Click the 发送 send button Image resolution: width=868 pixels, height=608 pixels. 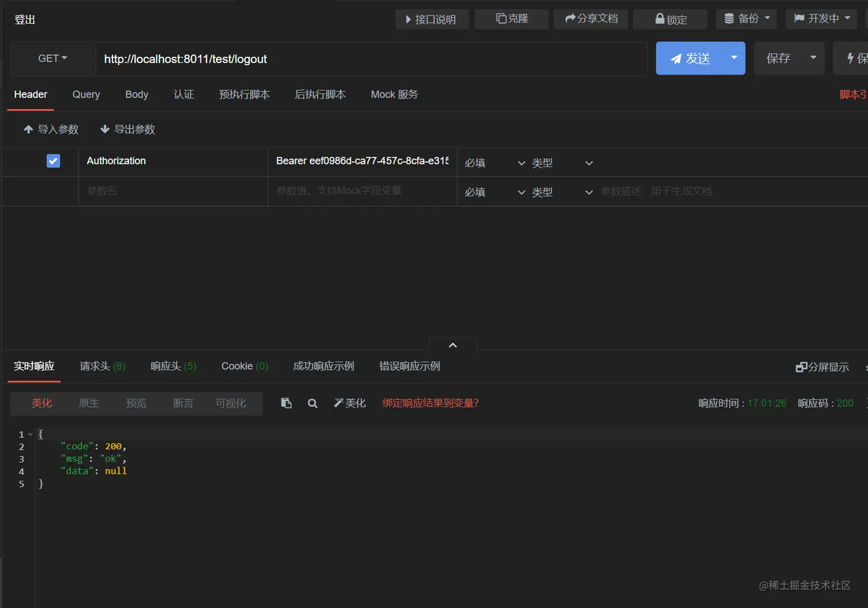(690, 58)
